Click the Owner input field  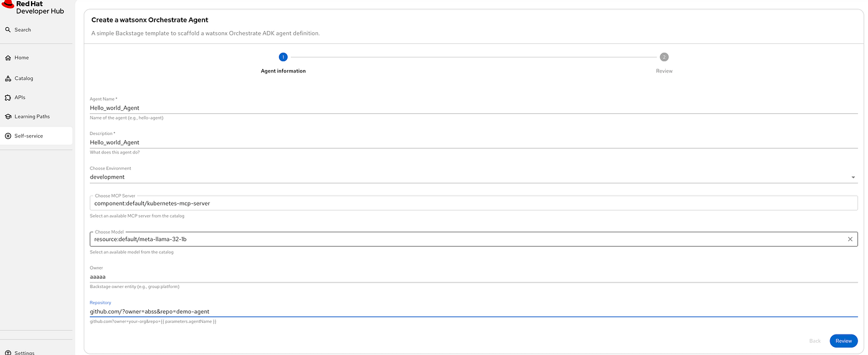point(474,277)
